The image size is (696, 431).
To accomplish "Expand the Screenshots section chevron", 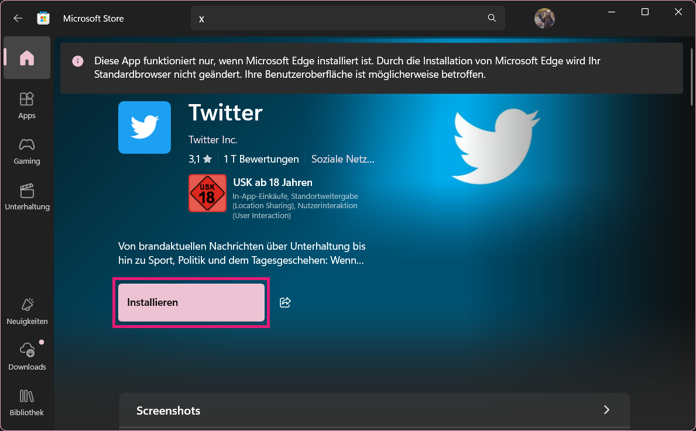I will tap(606, 410).
